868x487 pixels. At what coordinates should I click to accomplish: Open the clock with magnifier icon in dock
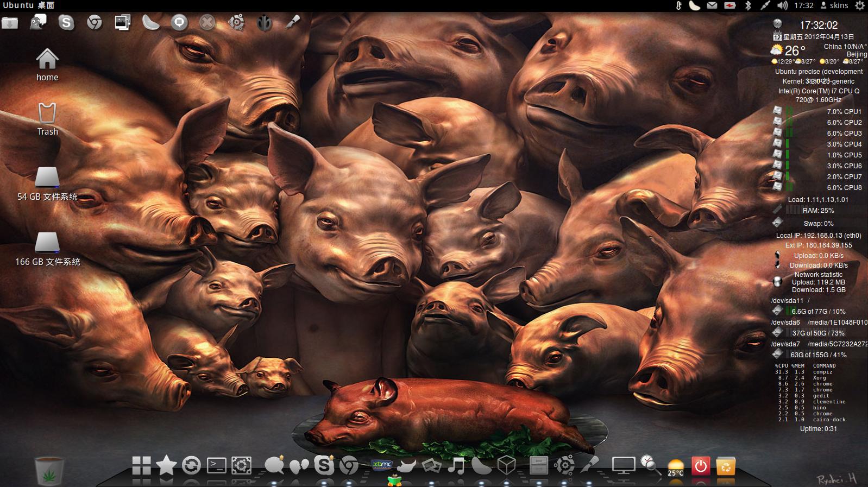(x=650, y=465)
